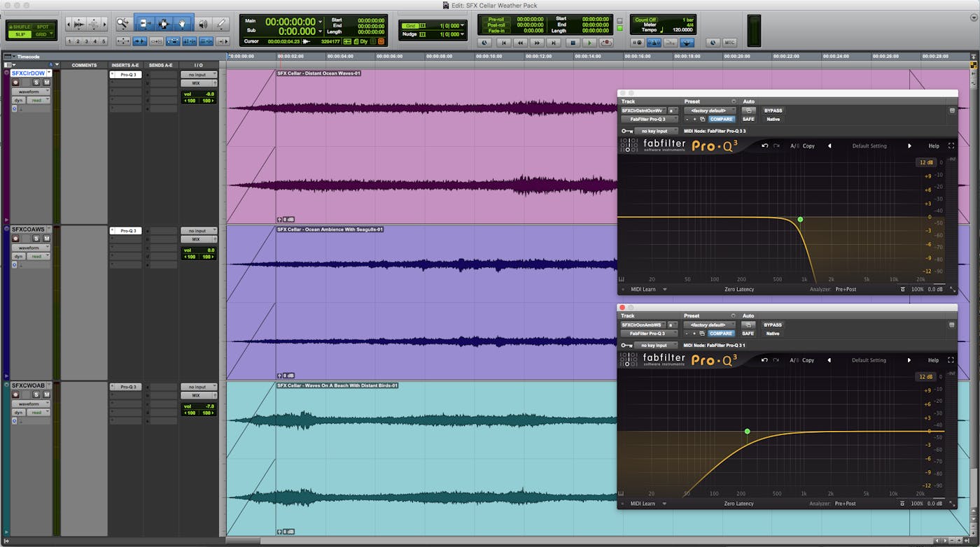Click high-pass EQ node in lower Pro-Q 3

coord(747,432)
